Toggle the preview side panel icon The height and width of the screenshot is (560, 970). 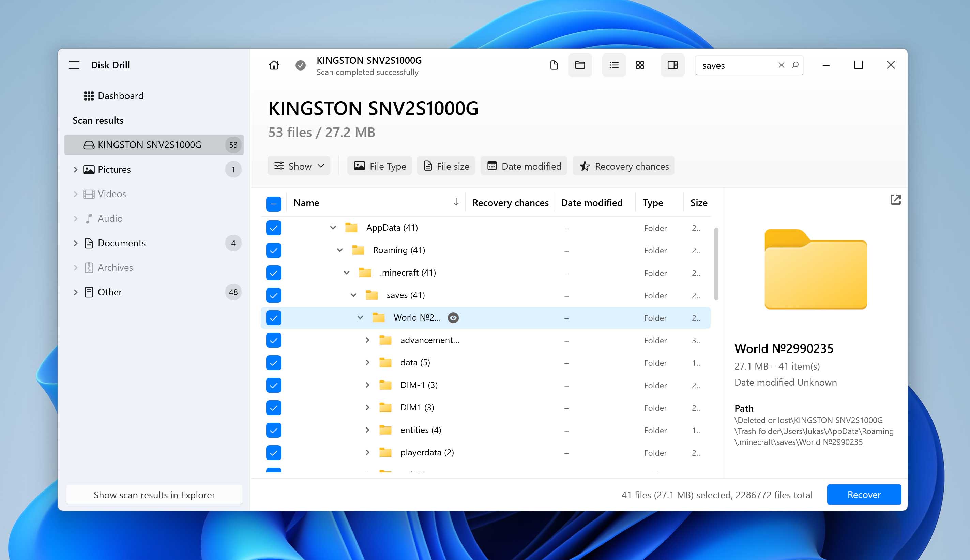[x=672, y=65]
